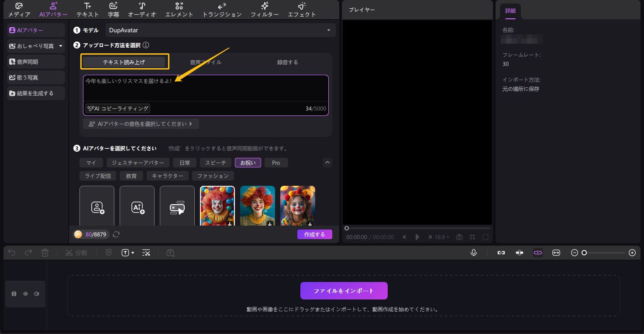Select the voiceover microphone tool
The height and width of the screenshot is (334, 644).
(474, 253)
